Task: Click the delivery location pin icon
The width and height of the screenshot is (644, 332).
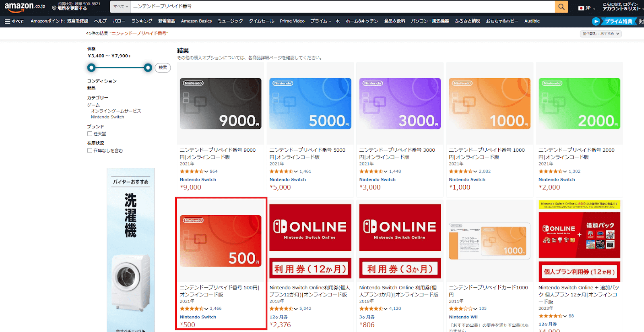Action: [54, 8]
